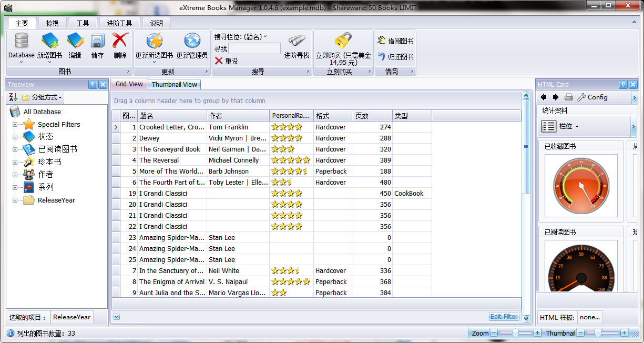
Task: Open the 分组方式 dropdown
Action: click(42, 97)
